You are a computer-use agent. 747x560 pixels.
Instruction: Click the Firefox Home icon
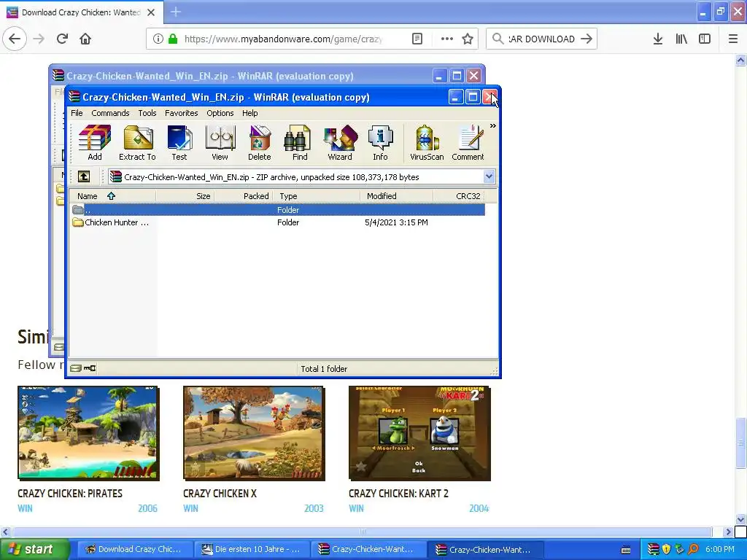[85, 39]
